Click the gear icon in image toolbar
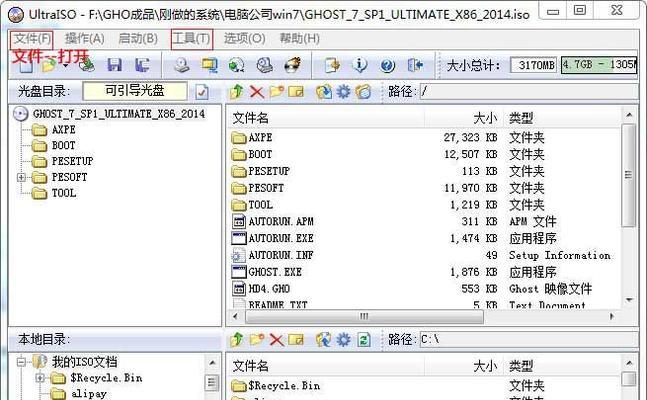This screenshot has width=647, height=400. pyautogui.click(x=344, y=92)
